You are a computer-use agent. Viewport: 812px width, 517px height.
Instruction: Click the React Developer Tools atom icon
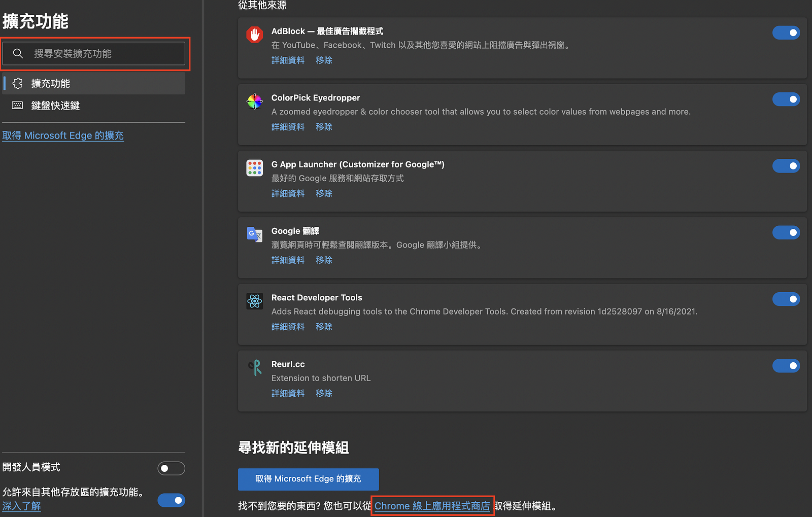[x=254, y=301]
